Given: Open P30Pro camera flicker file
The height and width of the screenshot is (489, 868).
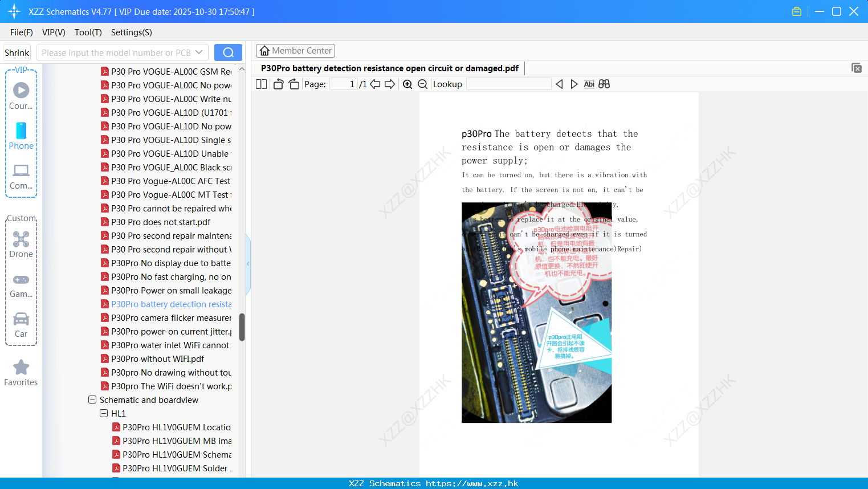Looking at the screenshot, I should point(172,318).
